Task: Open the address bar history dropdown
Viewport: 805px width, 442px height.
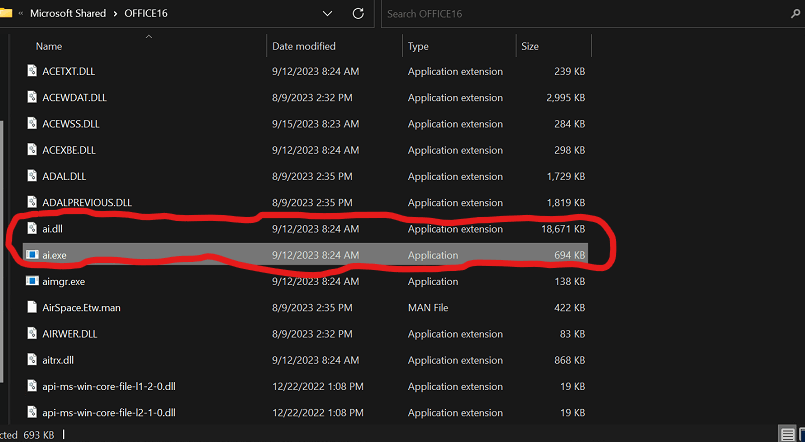Action: pos(328,13)
